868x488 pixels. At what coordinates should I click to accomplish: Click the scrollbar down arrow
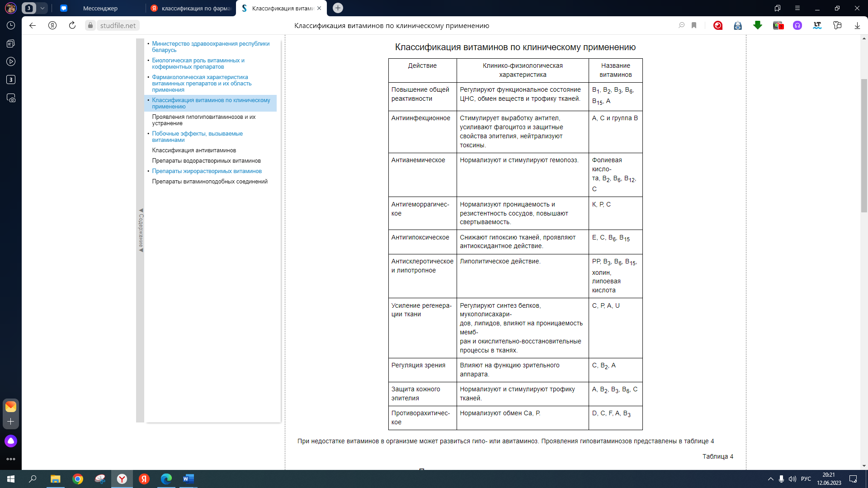[864, 466]
